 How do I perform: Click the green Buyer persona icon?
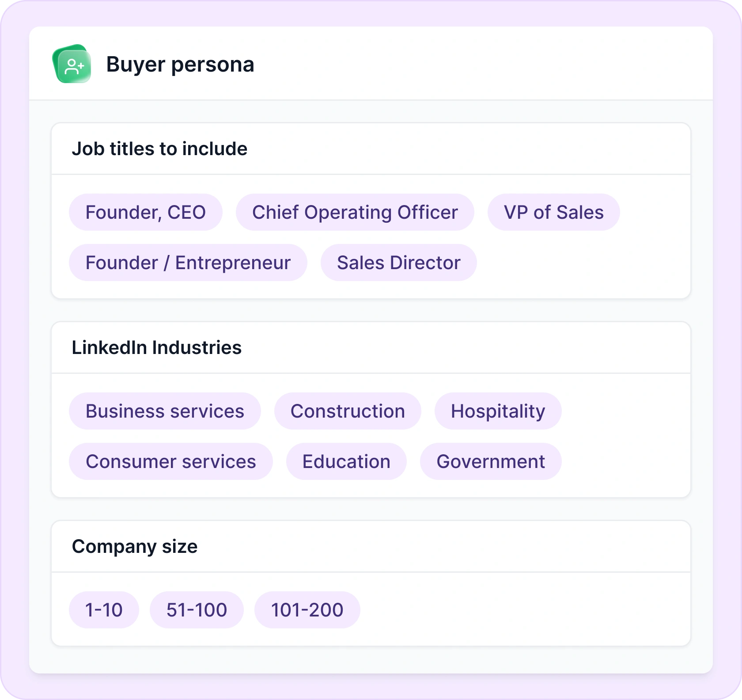point(72,64)
